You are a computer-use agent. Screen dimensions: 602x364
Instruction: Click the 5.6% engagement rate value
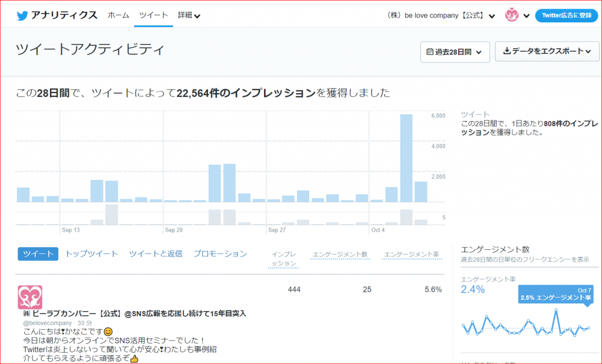tap(433, 289)
